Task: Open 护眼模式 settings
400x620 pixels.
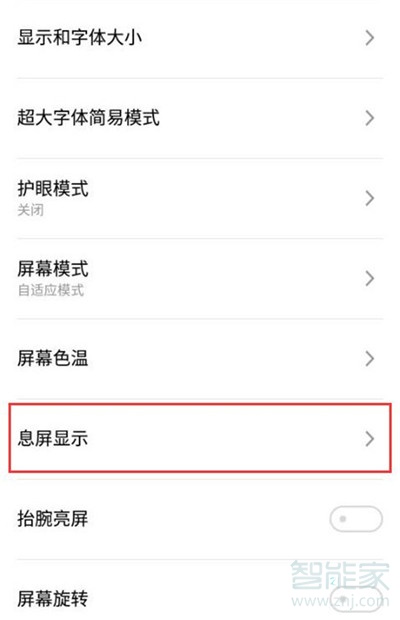Action: pyautogui.click(x=200, y=198)
